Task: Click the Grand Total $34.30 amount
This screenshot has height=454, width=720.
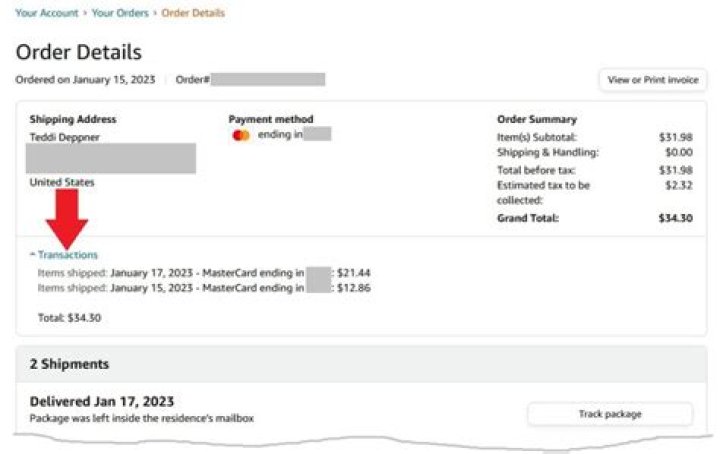Action: (676, 218)
